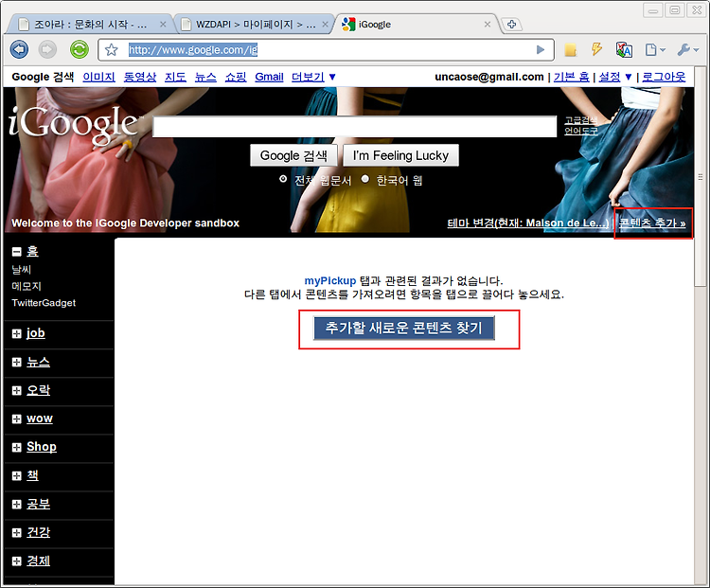The height and width of the screenshot is (588, 710).
Task: Open the 고급검색 link
Action: [x=581, y=120]
